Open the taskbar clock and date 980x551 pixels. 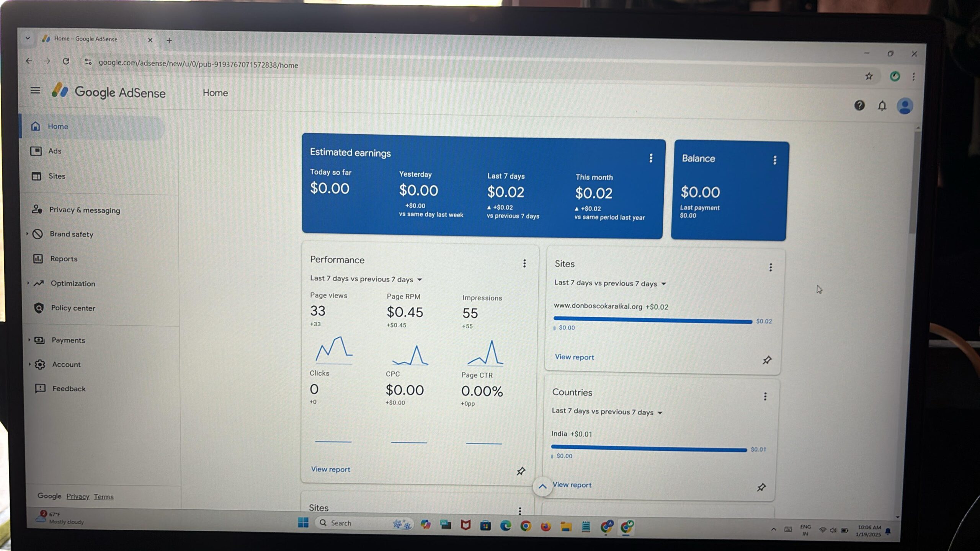coord(869,531)
